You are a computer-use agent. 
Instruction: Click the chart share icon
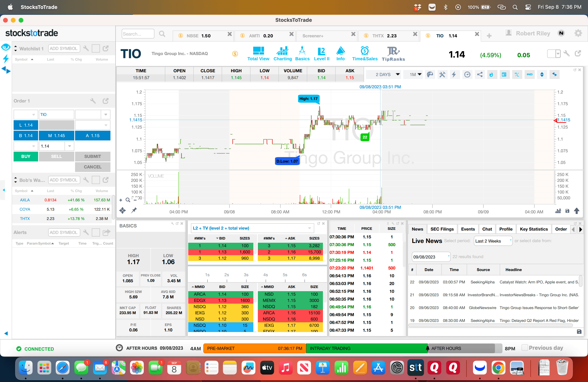(x=479, y=74)
